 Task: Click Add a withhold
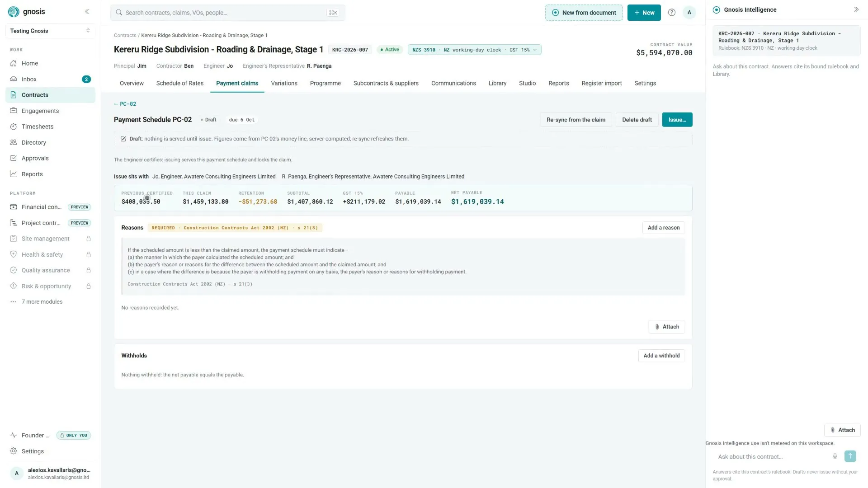tap(661, 356)
